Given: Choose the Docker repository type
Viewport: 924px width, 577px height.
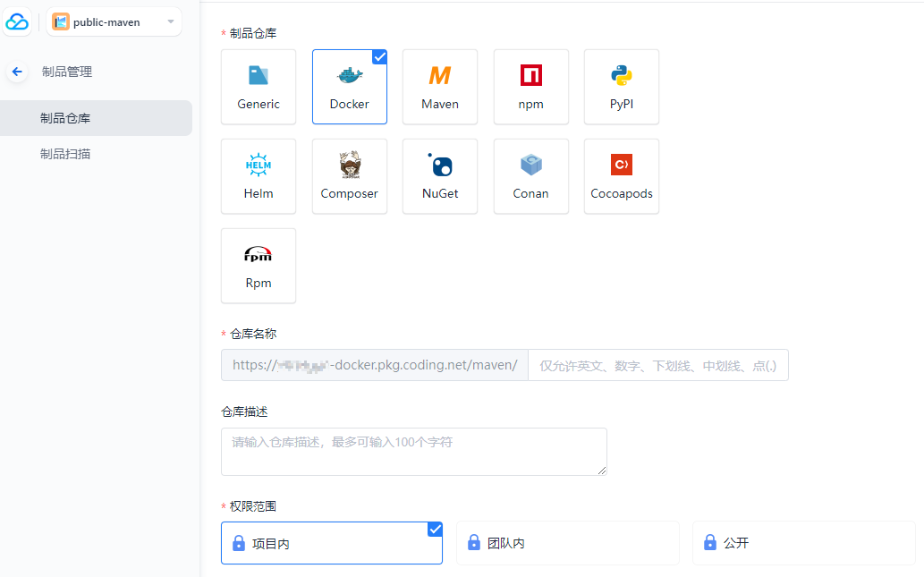Looking at the screenshot, I should (x=350, y=88).
